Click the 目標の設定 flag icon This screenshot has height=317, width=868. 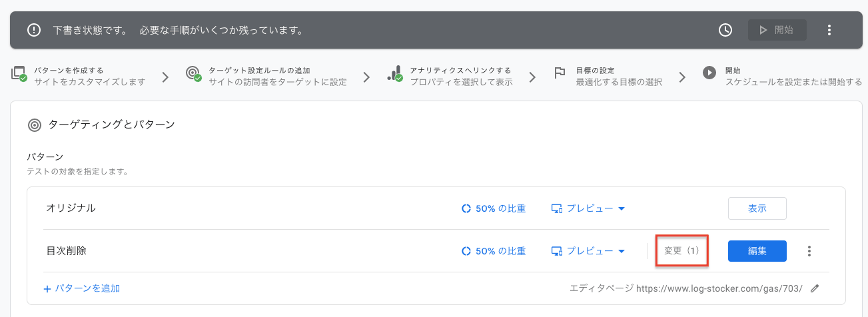click(x=560, y=74)
